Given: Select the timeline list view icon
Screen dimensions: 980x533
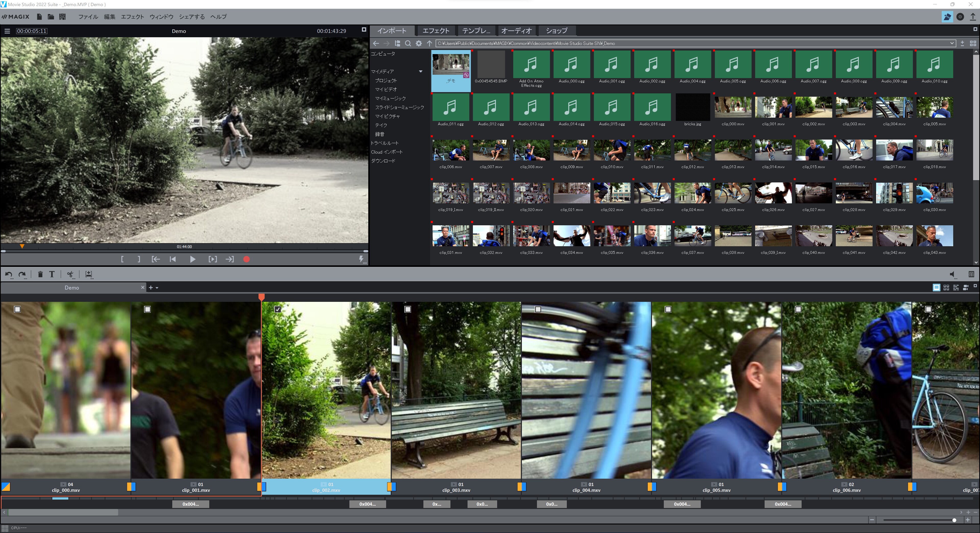Looking at the screenshot, I should (955, 288).
